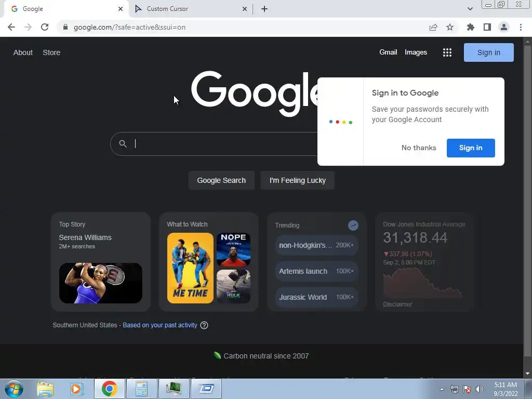Open the Chrome profile avatar
The height and width of the screenshot is (399, 532).
tap(504, 27)
